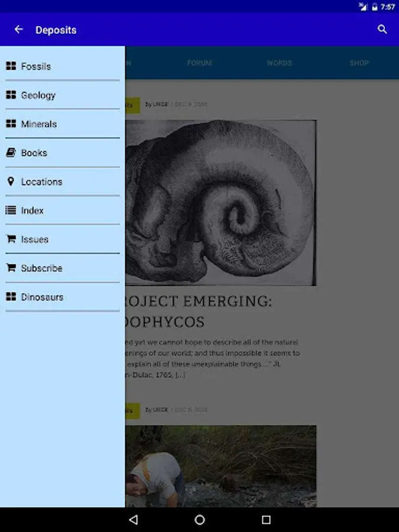Click the grid icon beside Fossils
399x532 pixels.
[11, 66]
